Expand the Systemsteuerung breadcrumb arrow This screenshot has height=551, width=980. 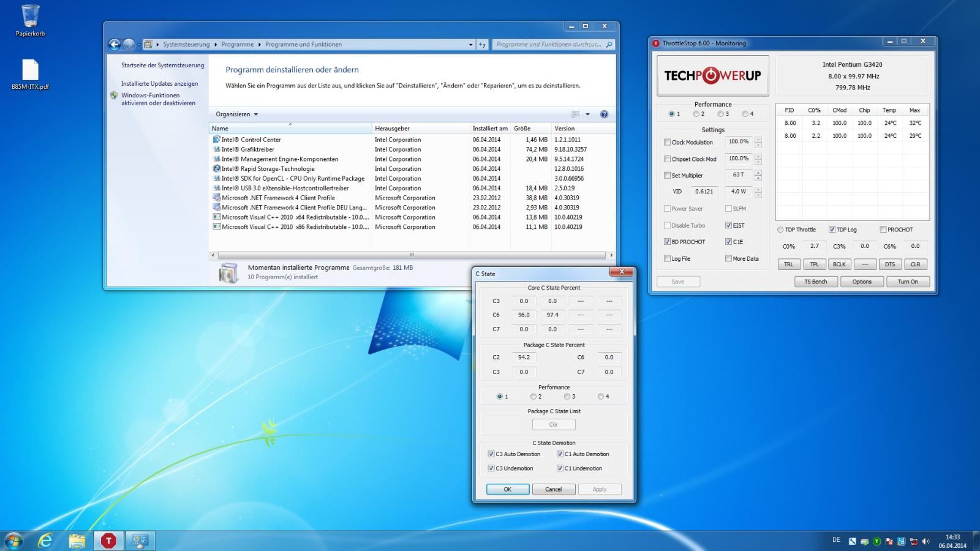point(216,45)
